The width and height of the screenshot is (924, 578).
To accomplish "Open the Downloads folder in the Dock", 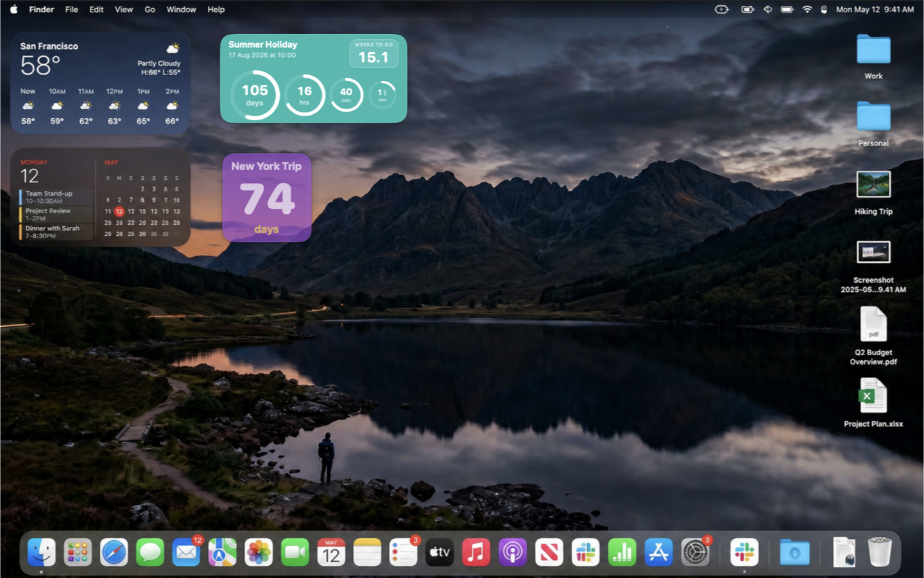I will tap(794, 552).
